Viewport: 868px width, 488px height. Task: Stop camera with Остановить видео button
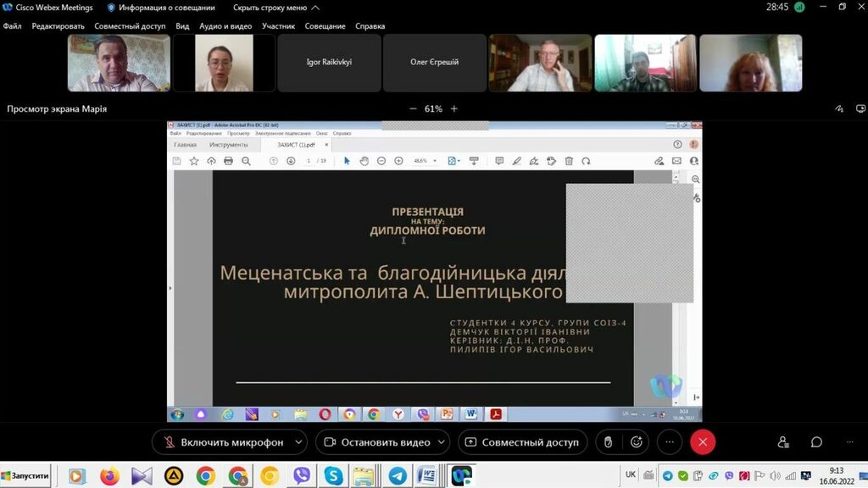tap(376, 442)
